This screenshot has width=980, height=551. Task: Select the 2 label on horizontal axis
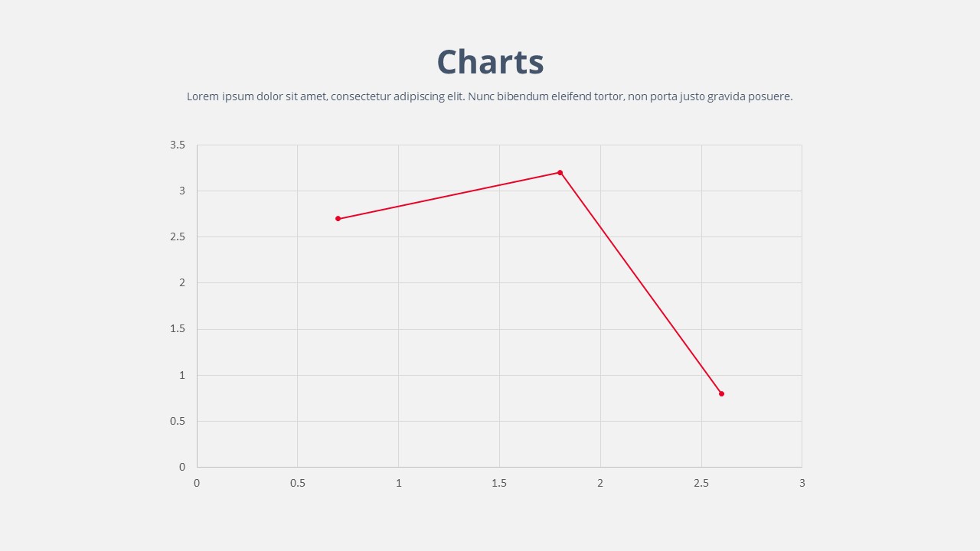coord(600,483)
